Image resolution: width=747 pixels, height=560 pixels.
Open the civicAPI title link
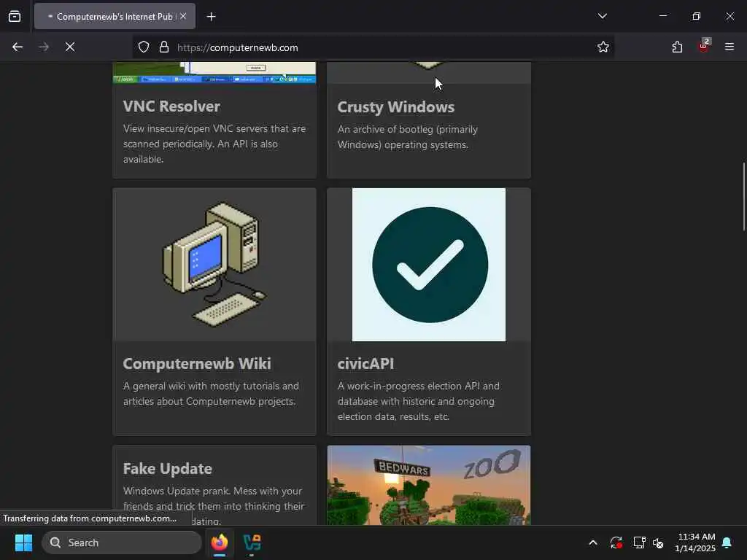click(x=365, y=364)
